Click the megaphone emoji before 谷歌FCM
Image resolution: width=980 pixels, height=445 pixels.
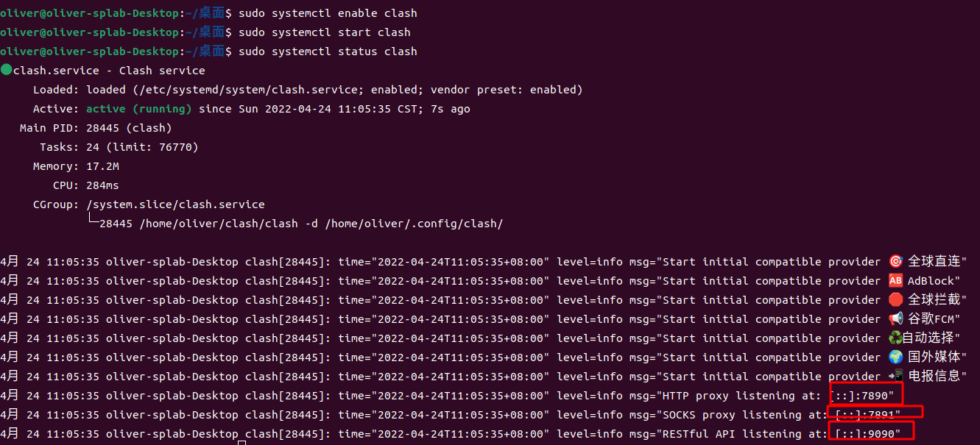pyautogui.click(x=895, y=319)
